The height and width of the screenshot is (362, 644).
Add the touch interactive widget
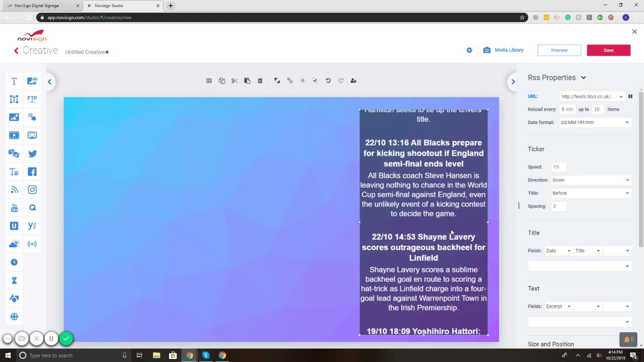[32, 117]
